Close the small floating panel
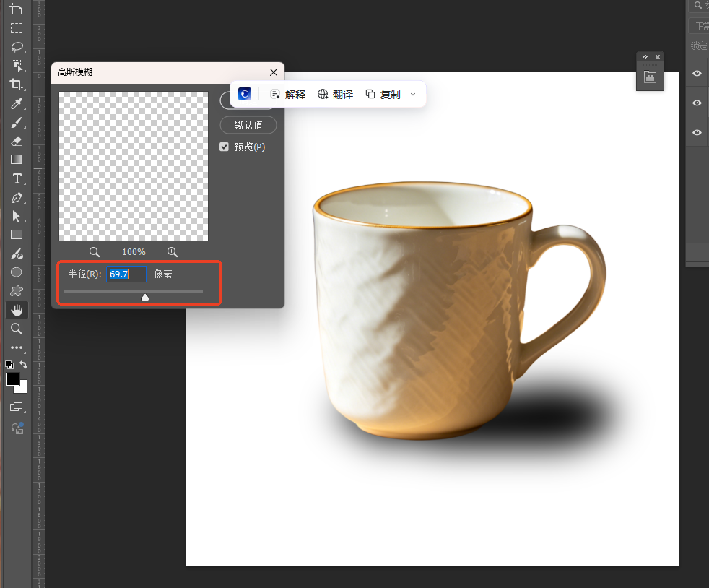 [658, 56]
